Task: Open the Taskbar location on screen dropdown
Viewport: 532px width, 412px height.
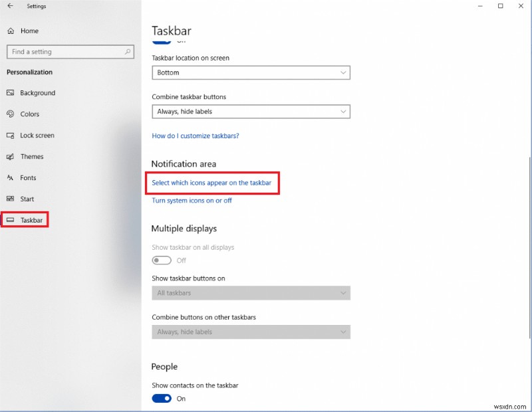Action: point(251,72)
